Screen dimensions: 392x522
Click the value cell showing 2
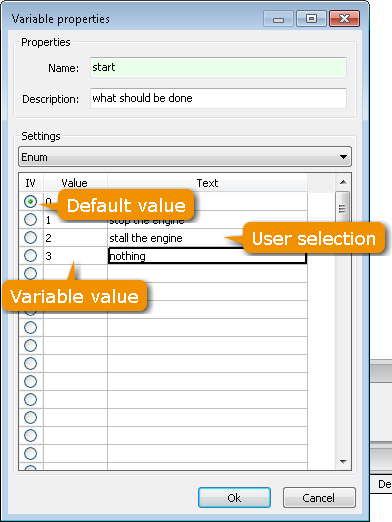75,238
